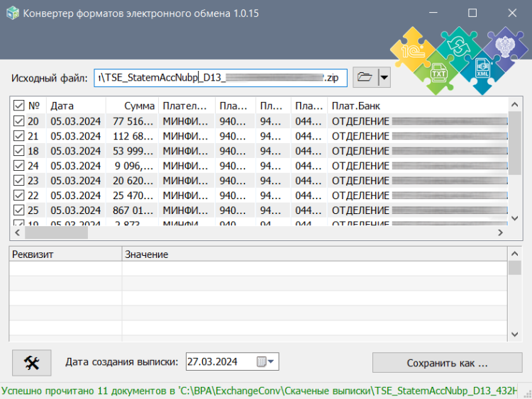Open settings with the wrench and hammer icon

pyautogui.click(x=32, y=362)
